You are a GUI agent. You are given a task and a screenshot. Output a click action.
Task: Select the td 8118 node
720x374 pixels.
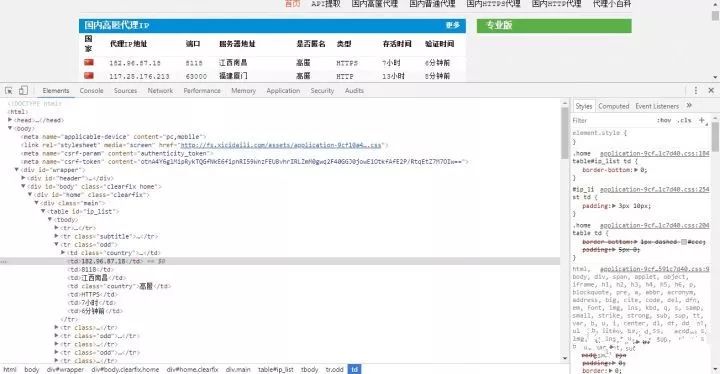coord(90,269)
